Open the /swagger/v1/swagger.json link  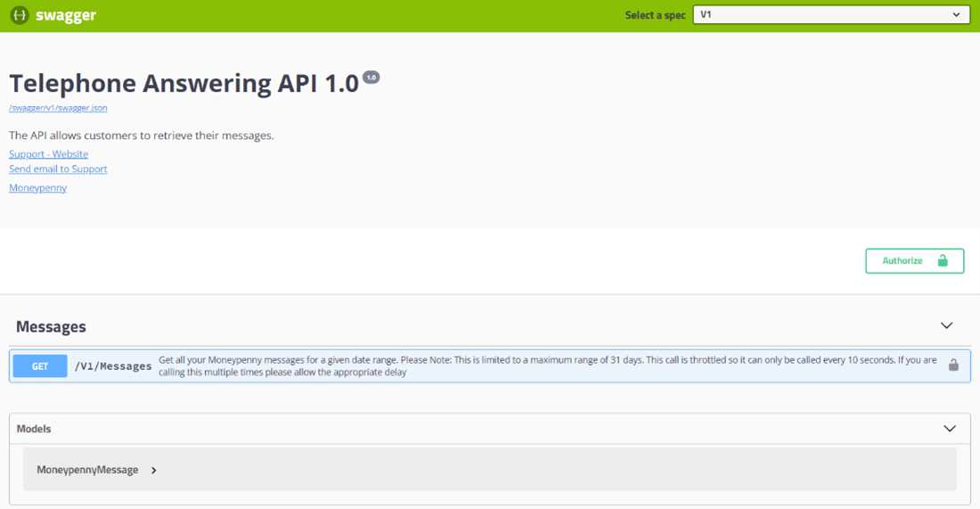coord(58,108)
